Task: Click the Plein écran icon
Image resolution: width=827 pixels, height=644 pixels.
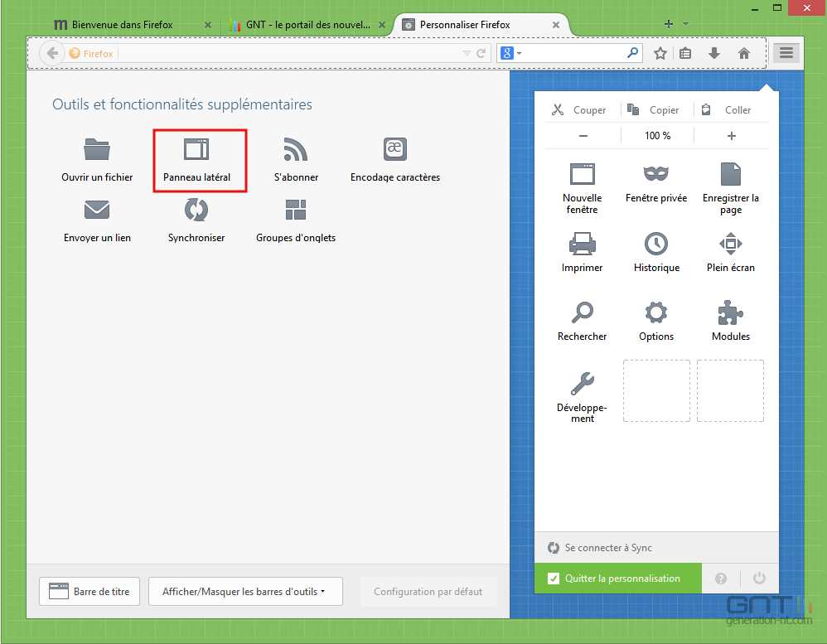Action: tap(731, 244)
